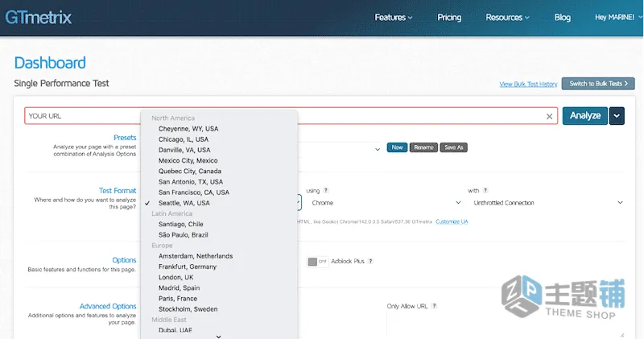The height and width of the screenshot is (339, 644).
Task: Choose Danville, VA, USA location
Action: click(x=184, y=150)
